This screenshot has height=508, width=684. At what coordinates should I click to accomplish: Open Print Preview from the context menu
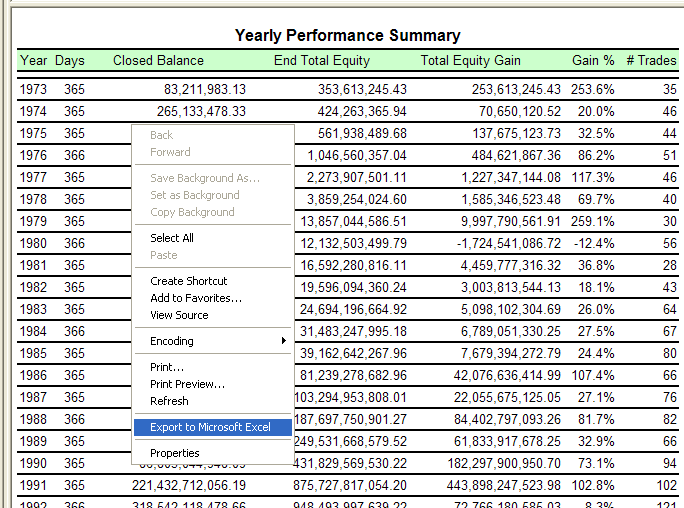point(187,384)
